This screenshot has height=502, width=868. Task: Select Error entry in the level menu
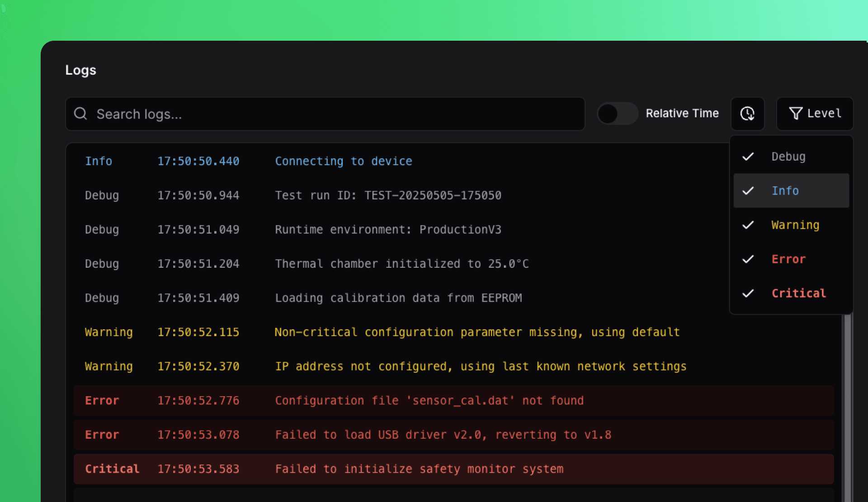click(788, 259)
